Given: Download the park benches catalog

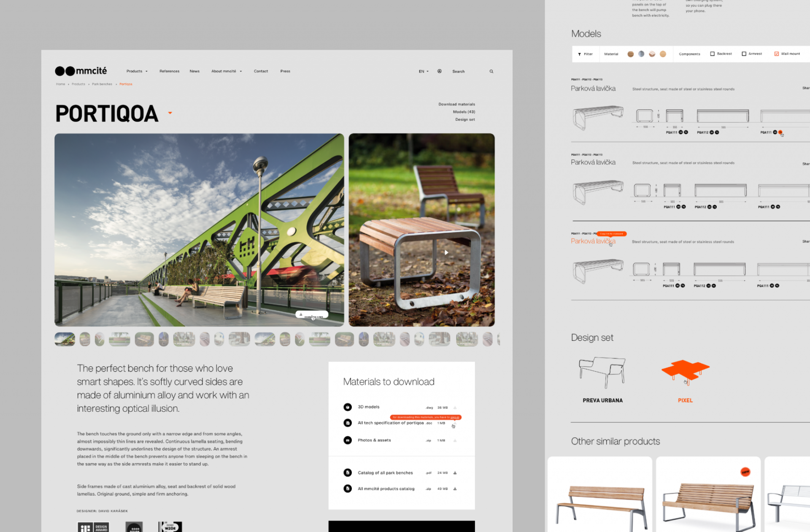Looking at the screenshot, I should tap(455, 473).
